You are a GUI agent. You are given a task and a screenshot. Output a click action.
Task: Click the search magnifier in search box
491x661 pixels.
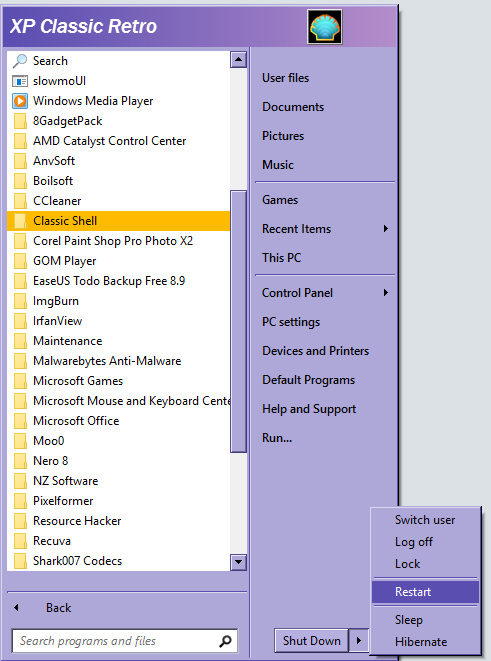225,641
